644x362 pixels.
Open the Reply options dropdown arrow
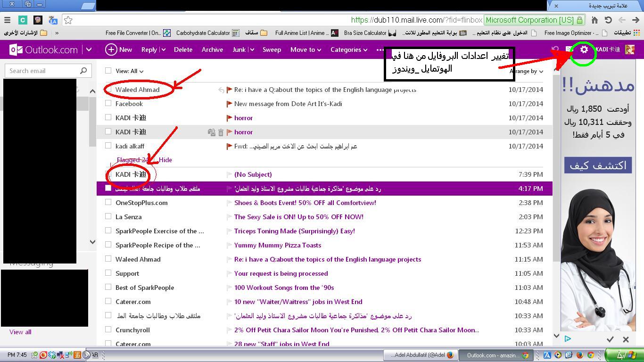[163, 49]
